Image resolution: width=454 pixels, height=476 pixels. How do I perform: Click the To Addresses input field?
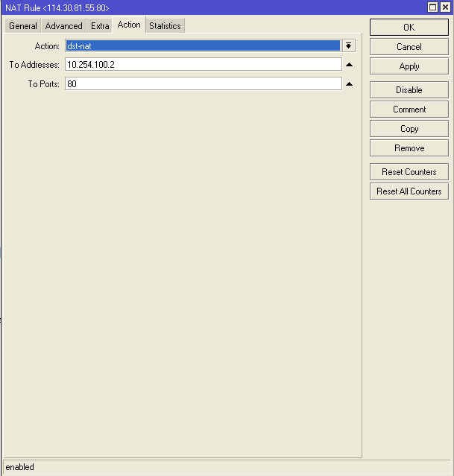[x=203, y=65]
